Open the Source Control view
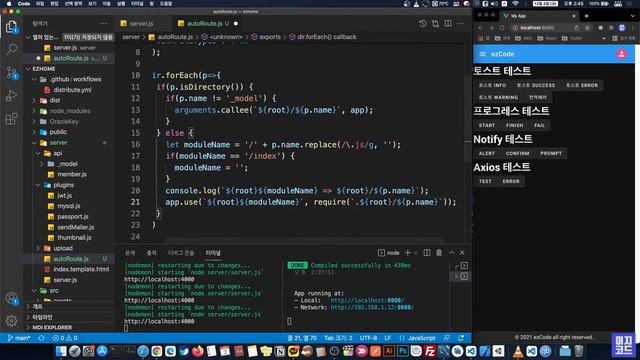This screenshot has width=640, height=360. tap(11, 73)
